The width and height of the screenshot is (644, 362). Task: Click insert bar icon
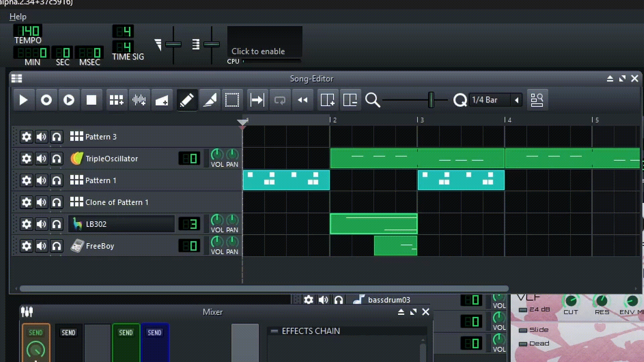point(327,100)
